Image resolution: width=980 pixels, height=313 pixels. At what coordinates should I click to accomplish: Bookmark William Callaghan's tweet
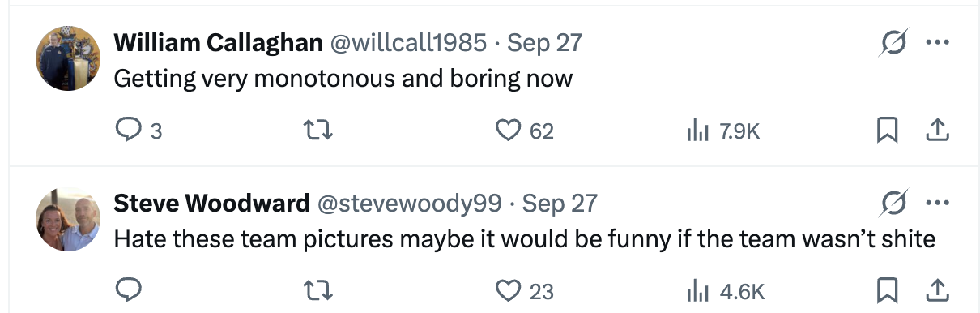(x=887, y=130)
